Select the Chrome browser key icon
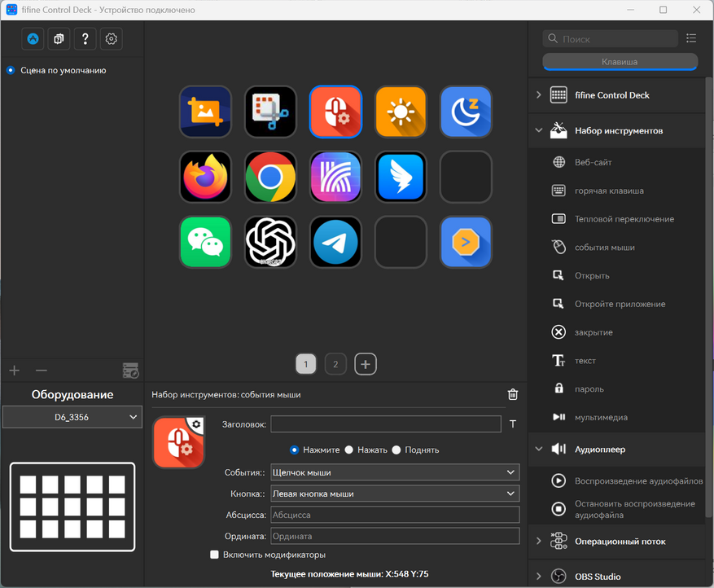Screen dimensions: 714x588 270,177
